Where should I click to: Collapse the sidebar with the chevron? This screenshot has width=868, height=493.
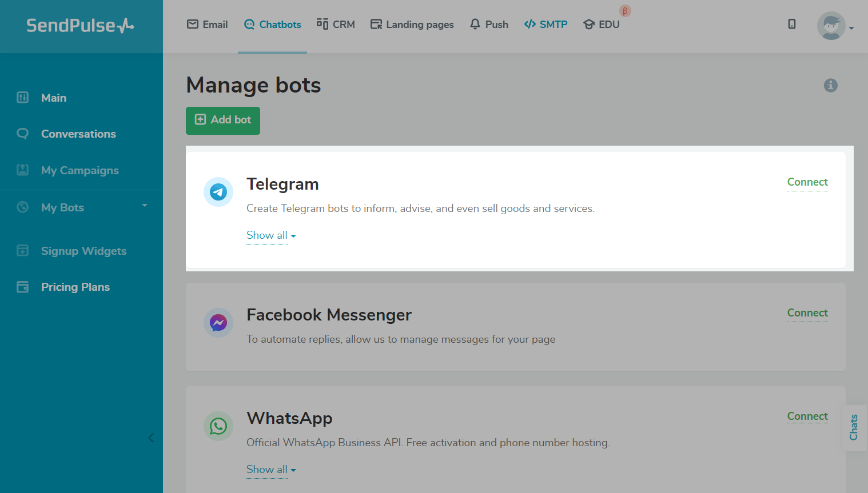pos(151,438)
